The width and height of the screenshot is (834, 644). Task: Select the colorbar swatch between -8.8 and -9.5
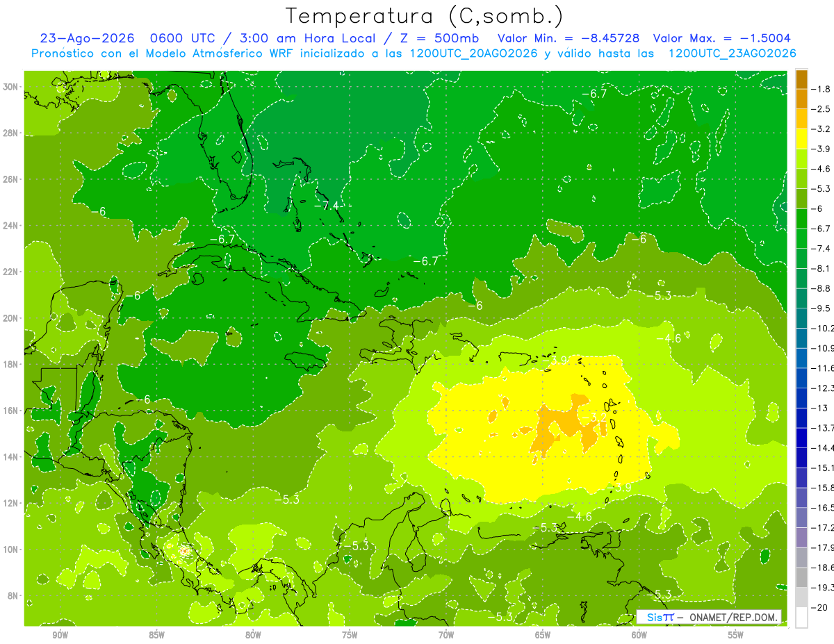tap(801, 298)
